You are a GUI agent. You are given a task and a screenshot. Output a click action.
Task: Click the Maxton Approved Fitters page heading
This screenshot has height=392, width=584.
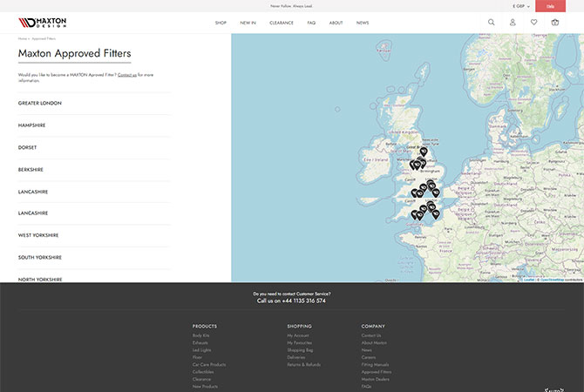click(74, 54)
